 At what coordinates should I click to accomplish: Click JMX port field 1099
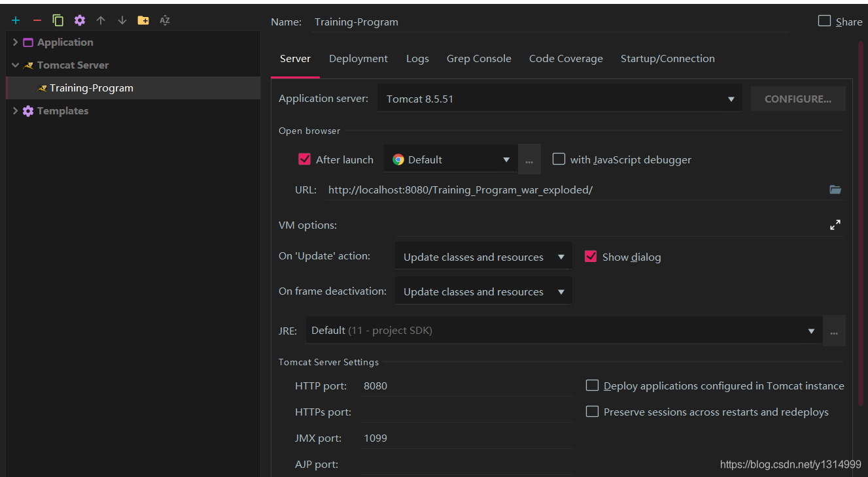tap(467, 438)
